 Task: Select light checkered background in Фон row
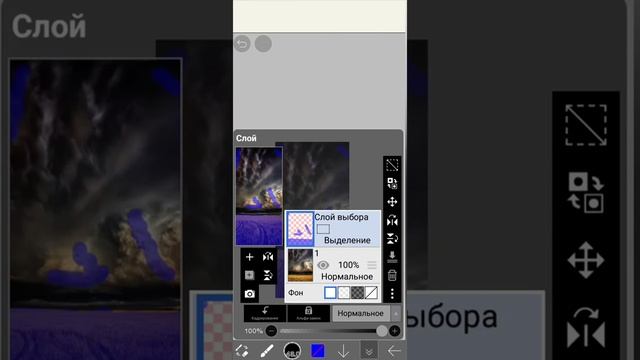click(344, 293)
